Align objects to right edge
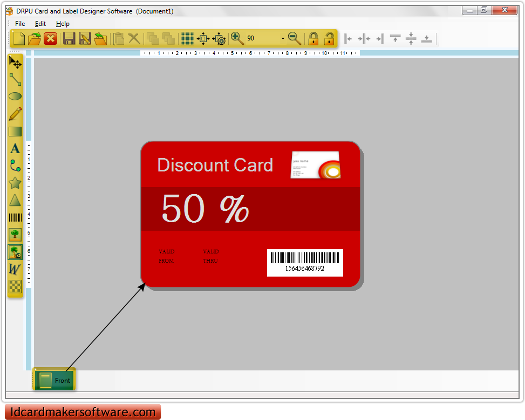The width and height of the screenshot is (525, 420). [x=380, y=39]
